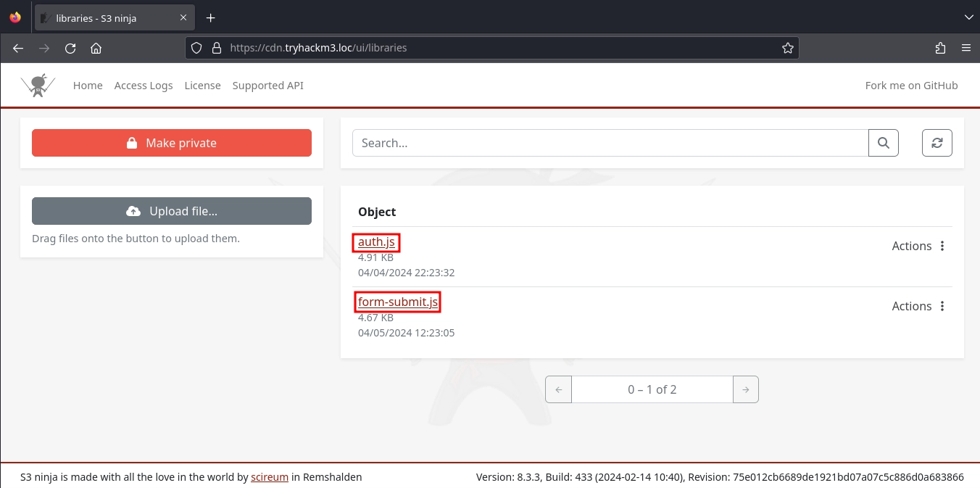Open the Firefox extensions puzzle icon
The width and height of the screenshot is (980, 488).
940,48
